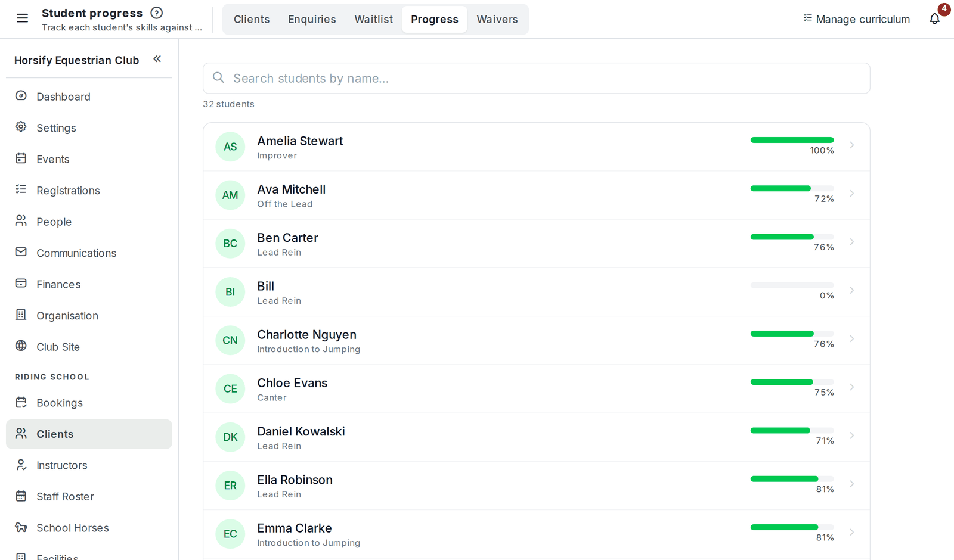This screenshot has height=560, width=954.
Task: Open notifications bell icon
Action: 934,19
